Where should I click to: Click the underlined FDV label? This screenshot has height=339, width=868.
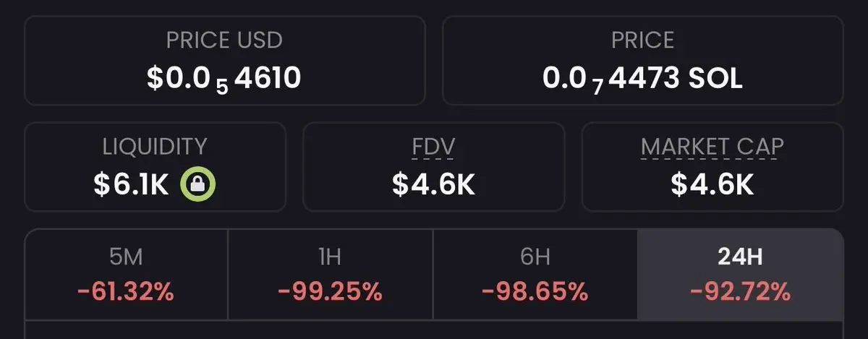[433, 147]
